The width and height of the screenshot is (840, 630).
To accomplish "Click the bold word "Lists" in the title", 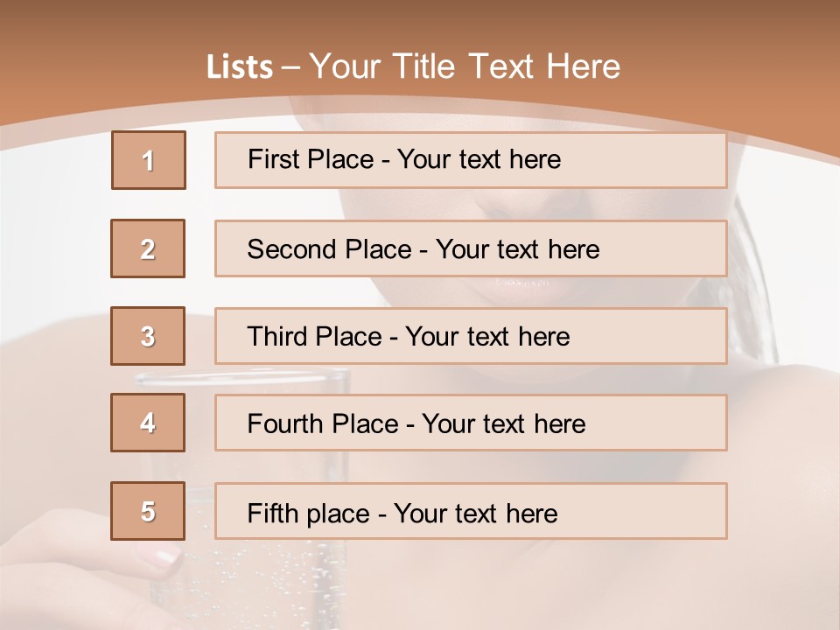I will pyautogui.click(x=239, y=67).
